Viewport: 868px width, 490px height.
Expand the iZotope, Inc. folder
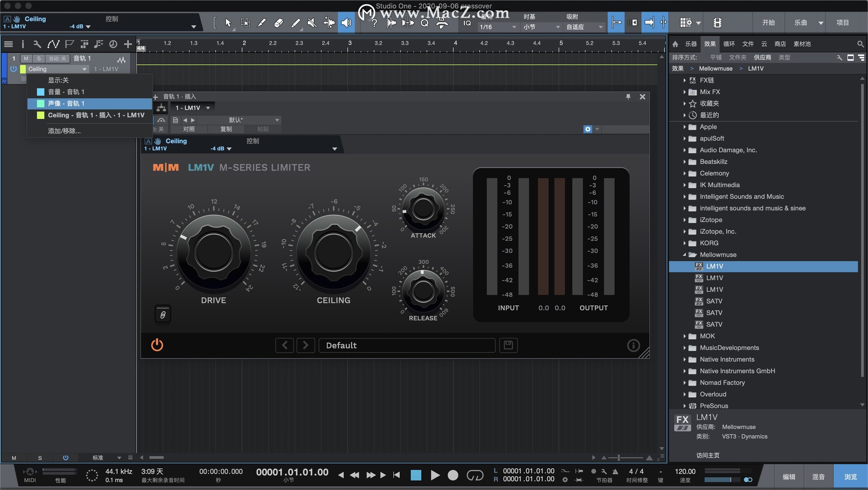[x=684, y=232]
